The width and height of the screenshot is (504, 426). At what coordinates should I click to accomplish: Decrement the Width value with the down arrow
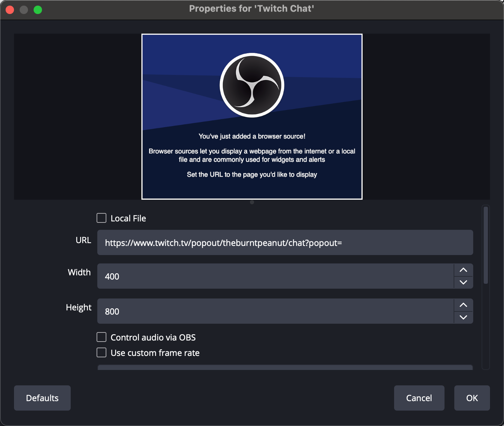[463, 282]
